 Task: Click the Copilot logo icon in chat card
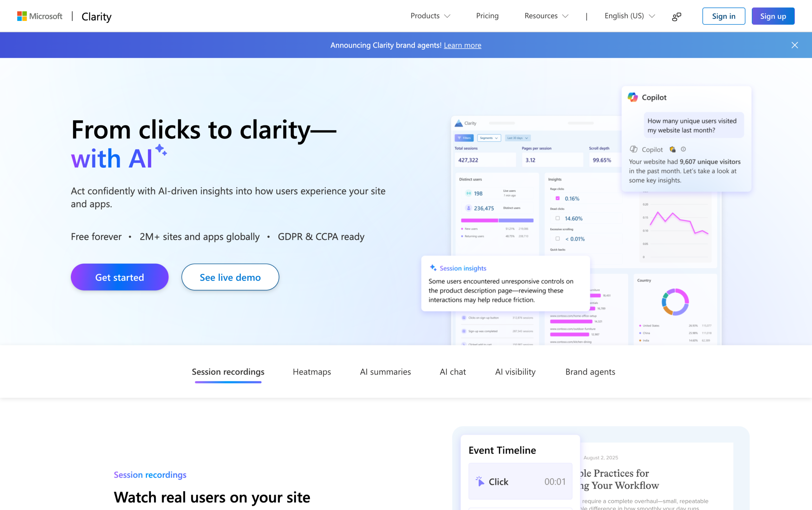pos(632,97)
